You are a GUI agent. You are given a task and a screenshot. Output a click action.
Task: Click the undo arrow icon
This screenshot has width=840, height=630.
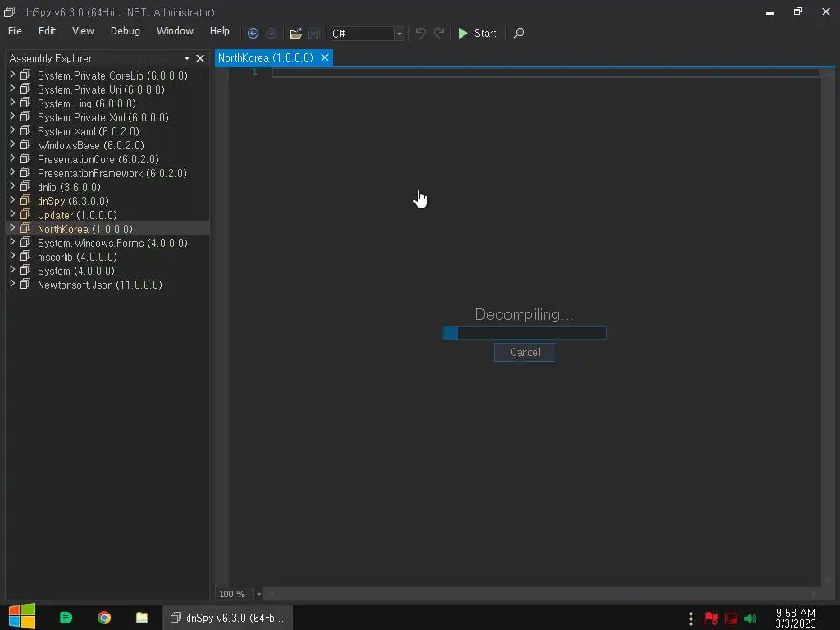click(x=421, y=33)
